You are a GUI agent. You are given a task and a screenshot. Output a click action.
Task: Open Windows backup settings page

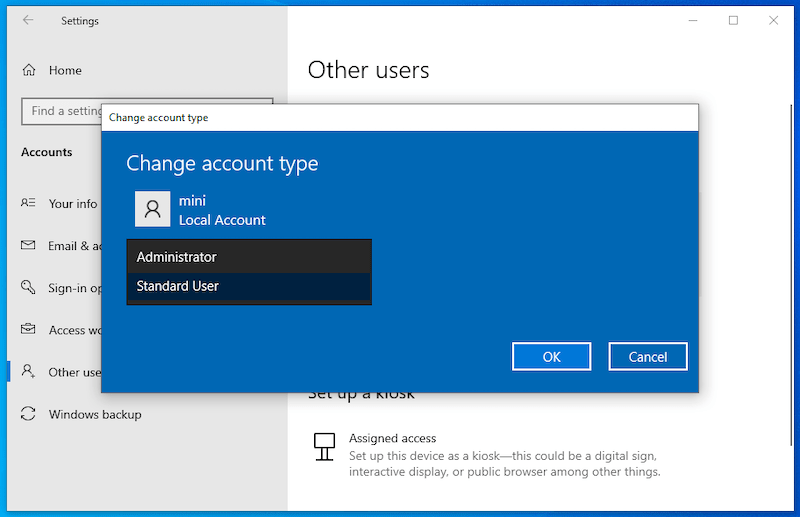(95, 414)
